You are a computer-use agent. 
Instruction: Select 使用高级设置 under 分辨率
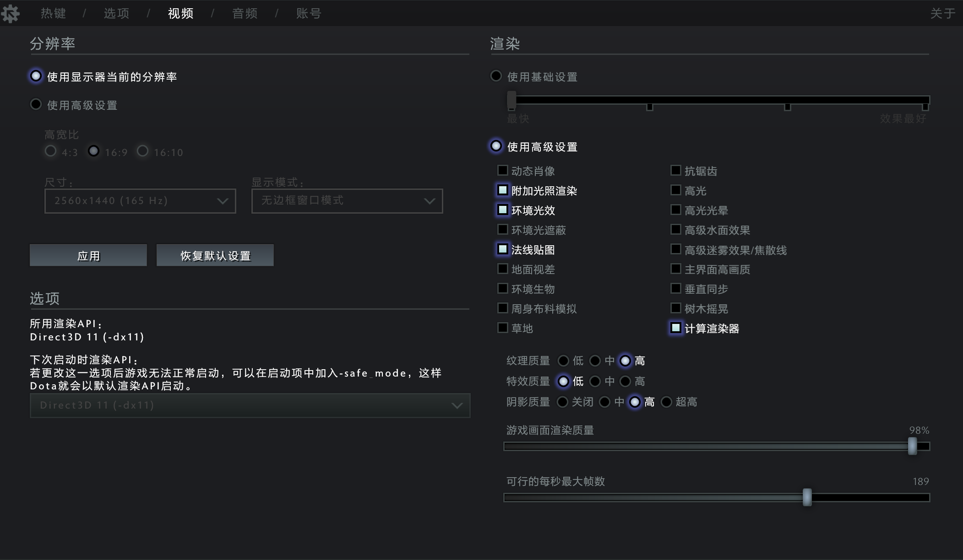point(36,104)
